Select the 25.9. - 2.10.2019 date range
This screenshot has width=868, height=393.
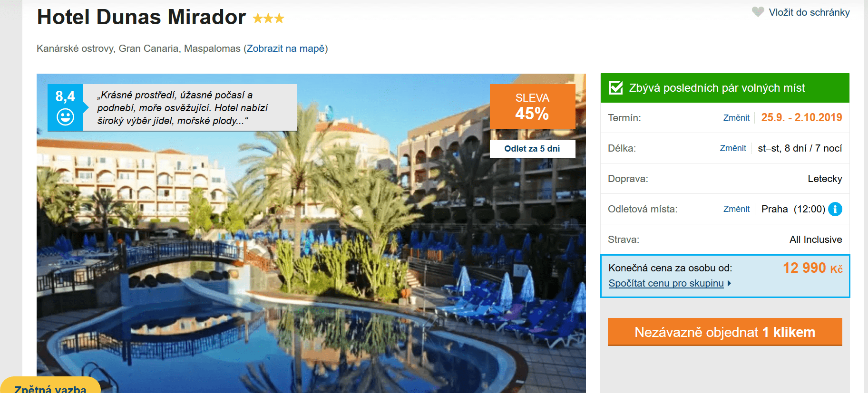[801, 117]
